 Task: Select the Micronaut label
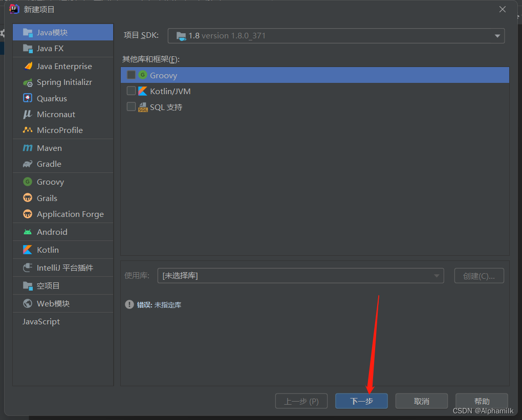click(56, 115)
